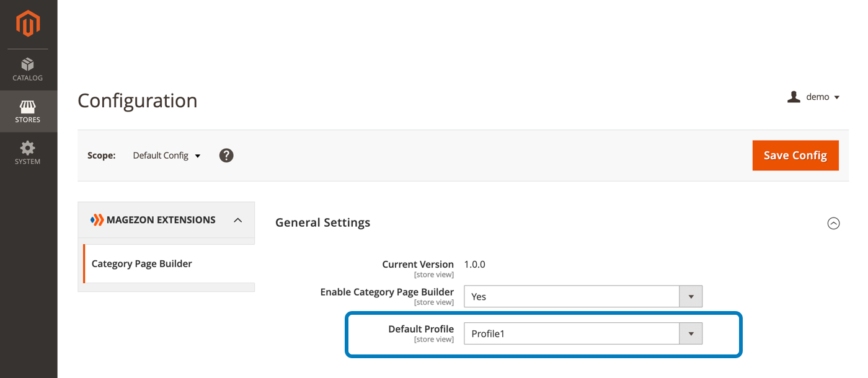868x378 pixels.
Task: Open the Catalog box icon
Action: coord(28,64)
